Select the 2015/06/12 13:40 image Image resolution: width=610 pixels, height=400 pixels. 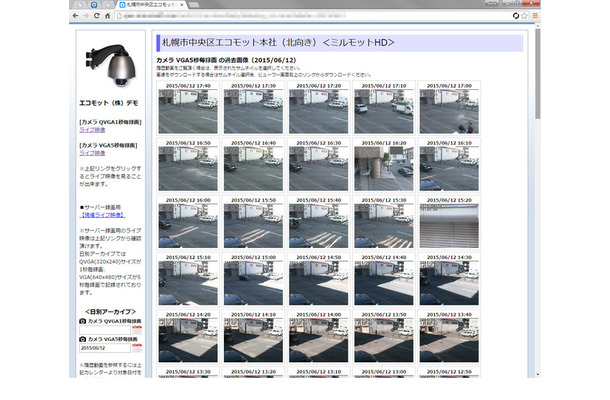[x=449, y=340]
